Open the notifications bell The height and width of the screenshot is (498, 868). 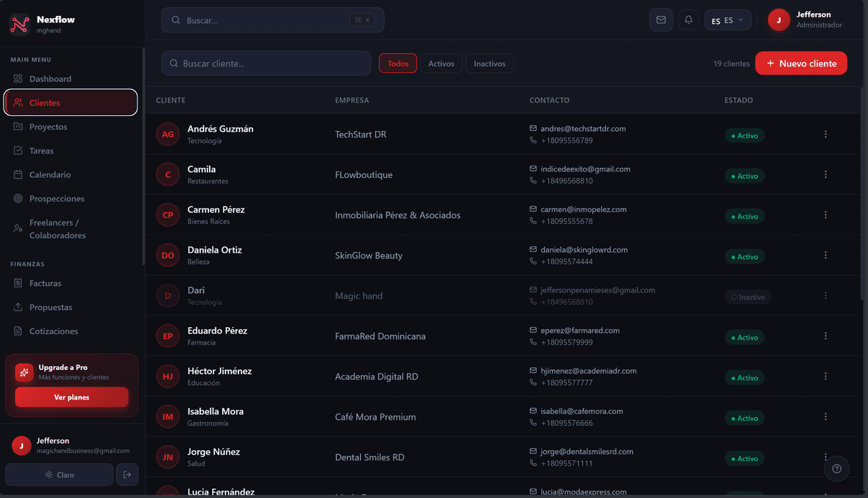point(689,20)
